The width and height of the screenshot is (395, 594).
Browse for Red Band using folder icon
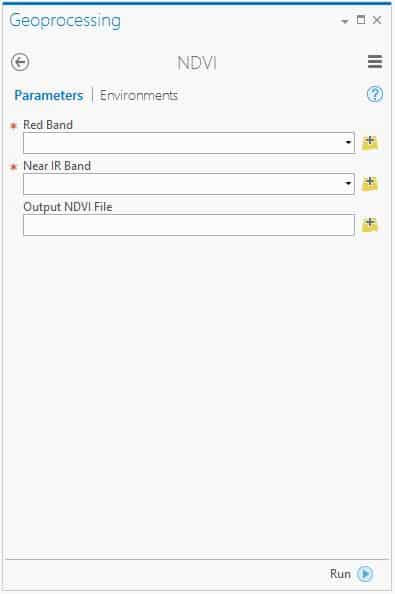[x=370, y=143]
